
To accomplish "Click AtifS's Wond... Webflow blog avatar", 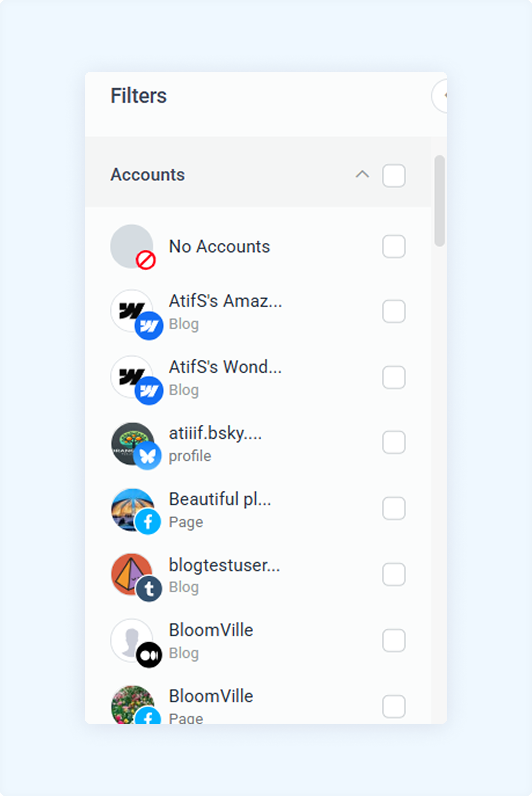I will [x=132, y=377].
